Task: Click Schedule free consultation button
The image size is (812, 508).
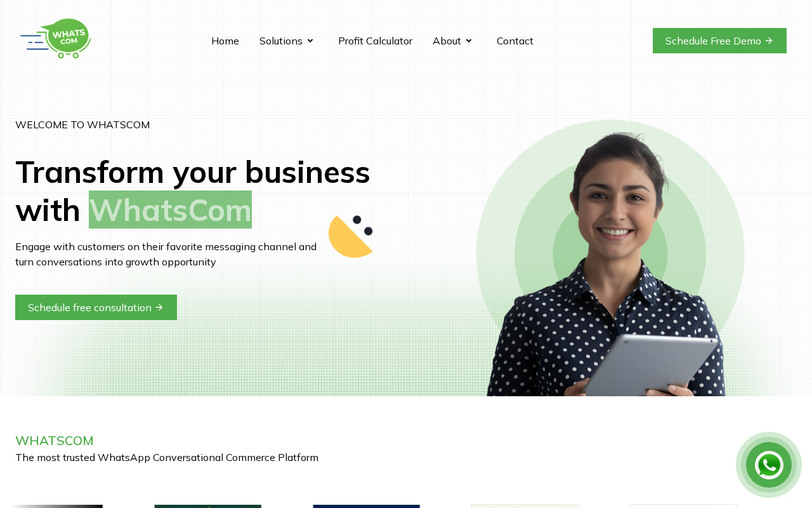Action: [x=96, y=307]
